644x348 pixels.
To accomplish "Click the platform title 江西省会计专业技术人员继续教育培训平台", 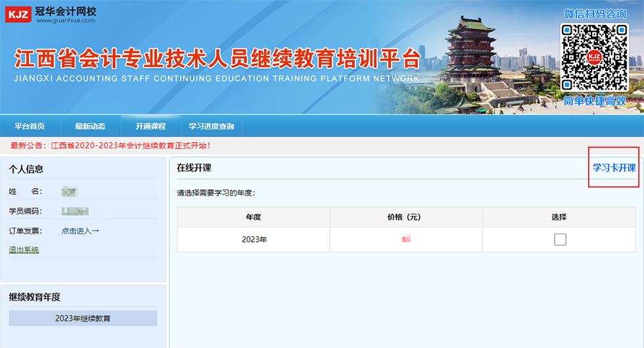I will [217, 59].
